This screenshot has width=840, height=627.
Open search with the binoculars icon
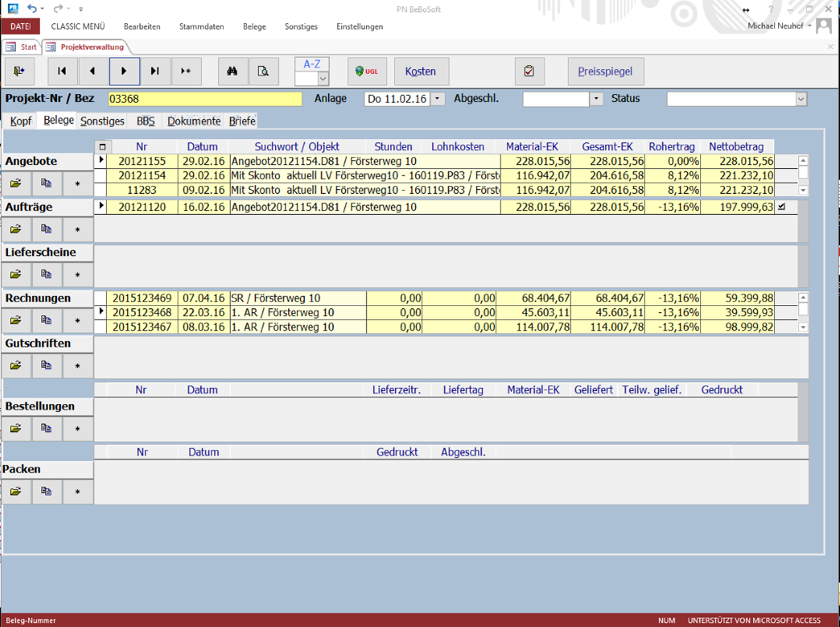233,71
